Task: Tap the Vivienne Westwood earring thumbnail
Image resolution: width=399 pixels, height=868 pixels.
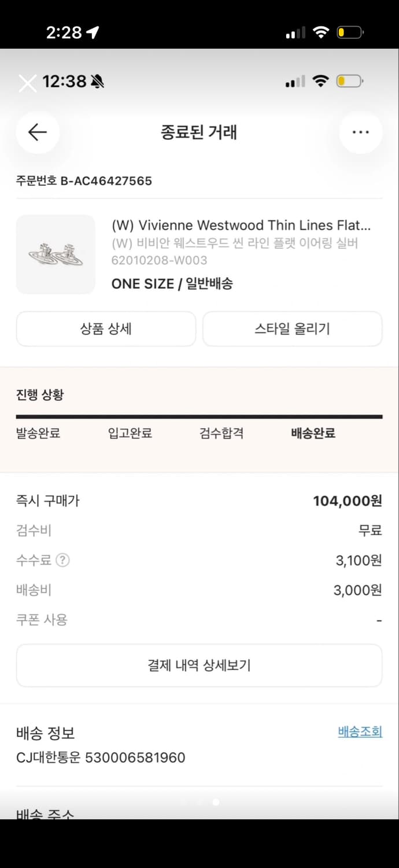Action: tap(56, 253)
